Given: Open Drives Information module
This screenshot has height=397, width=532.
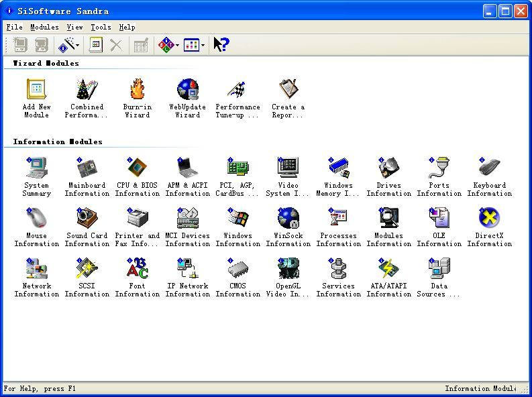Looking at the screenshot, I should (x=388, y=168).
